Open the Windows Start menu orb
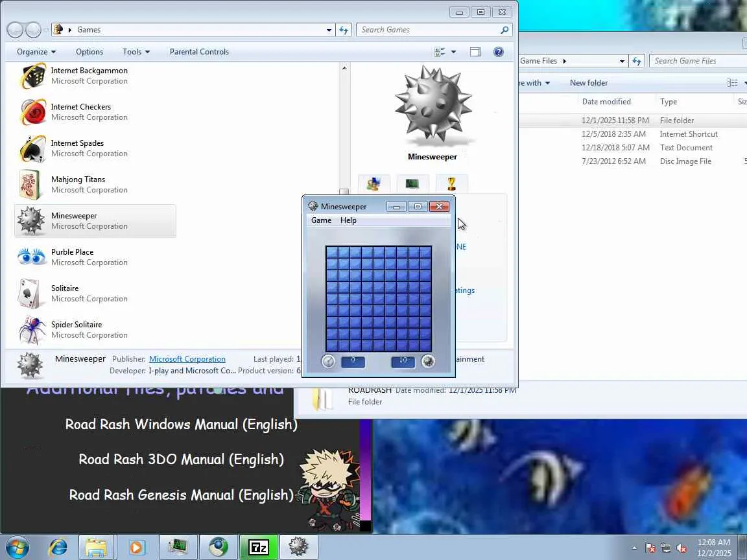 point(17,548)
